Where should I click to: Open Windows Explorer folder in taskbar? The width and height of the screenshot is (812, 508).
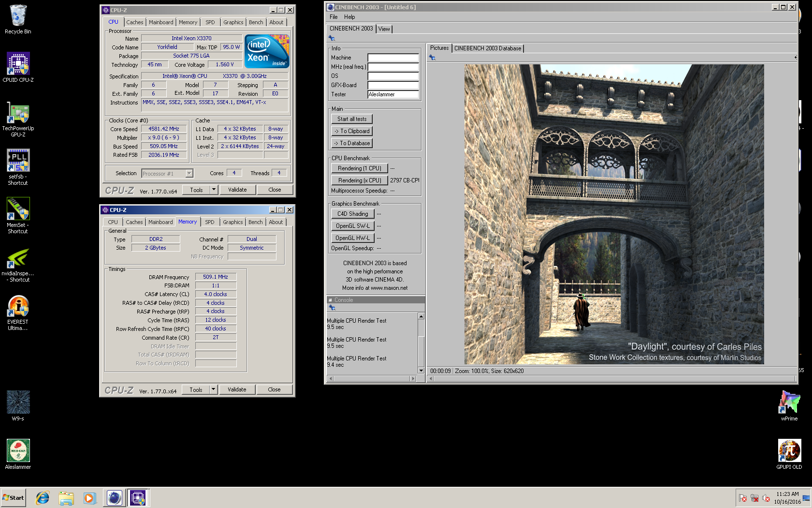click(66, 498)
